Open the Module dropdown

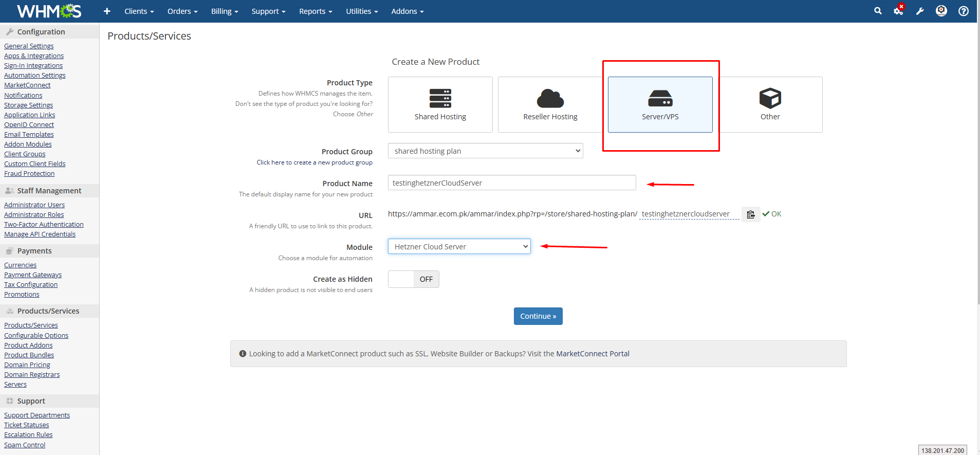[x=459, y=247]
